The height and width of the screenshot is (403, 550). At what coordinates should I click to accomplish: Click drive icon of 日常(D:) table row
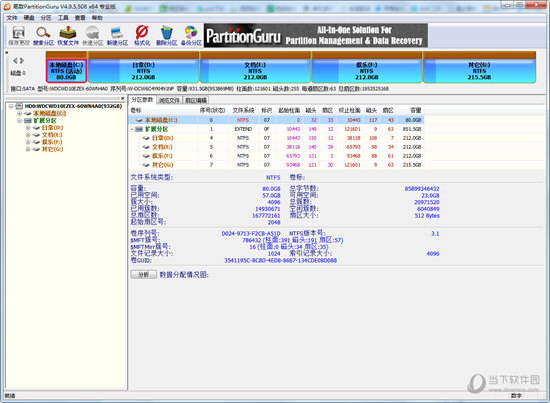point(146,138)
